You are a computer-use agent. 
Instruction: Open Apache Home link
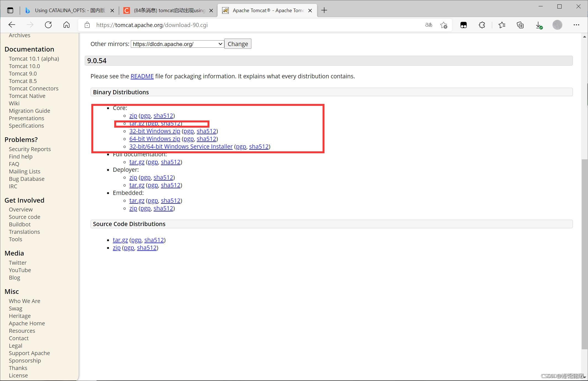pyautogui.click(x=27, y=323)
